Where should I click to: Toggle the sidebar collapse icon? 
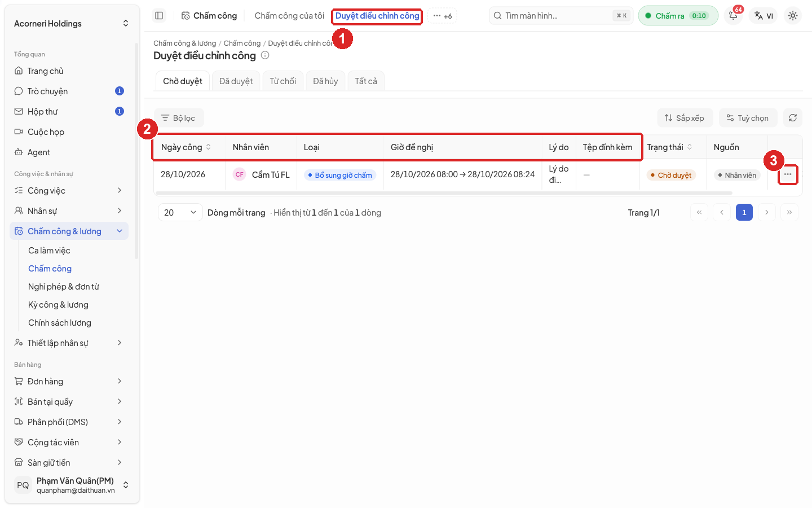pos(159,16)
